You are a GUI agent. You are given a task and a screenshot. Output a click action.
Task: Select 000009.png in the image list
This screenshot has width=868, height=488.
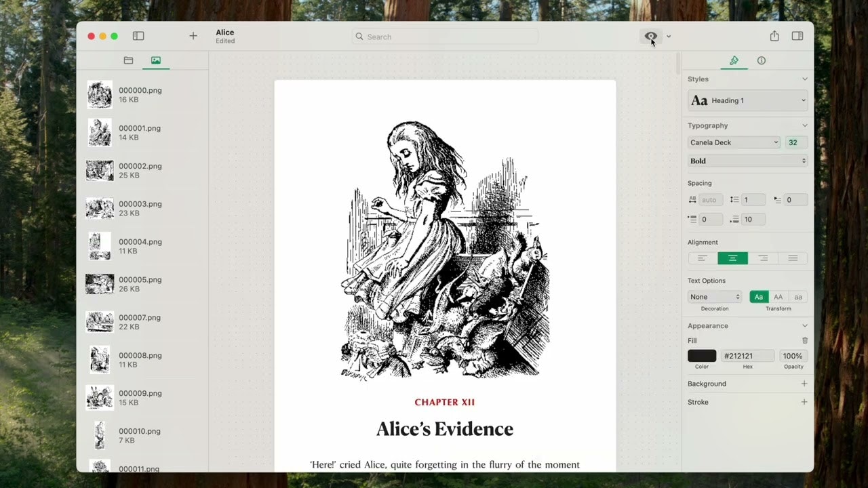coord(142,398)
